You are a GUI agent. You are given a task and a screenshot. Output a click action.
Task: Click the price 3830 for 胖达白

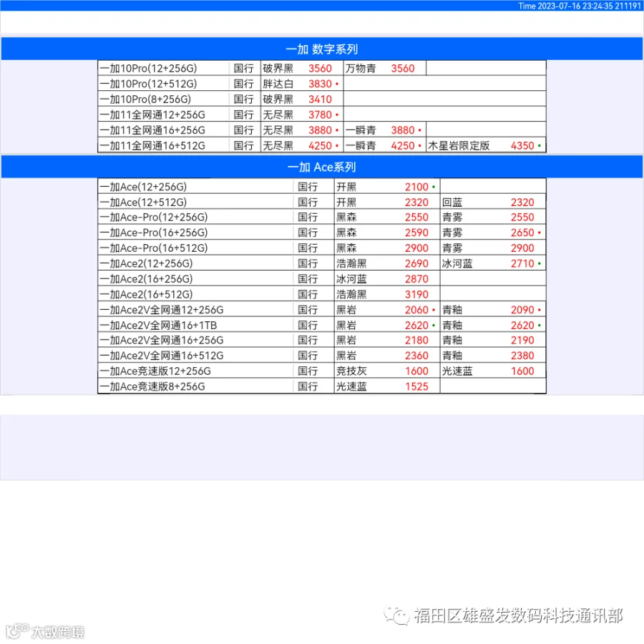[320, 84]
